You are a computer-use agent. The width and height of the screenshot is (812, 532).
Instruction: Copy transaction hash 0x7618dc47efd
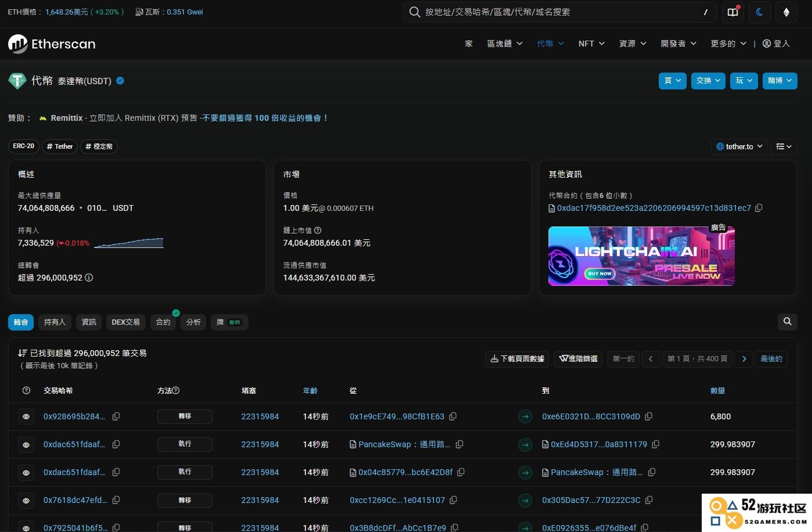click(116, 500)
